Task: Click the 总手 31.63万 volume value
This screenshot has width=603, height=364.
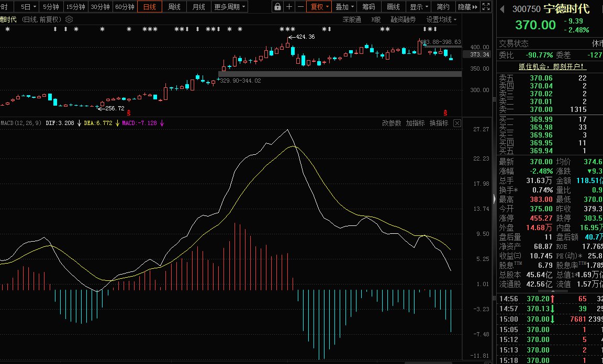Action: [x=539, y=180]
